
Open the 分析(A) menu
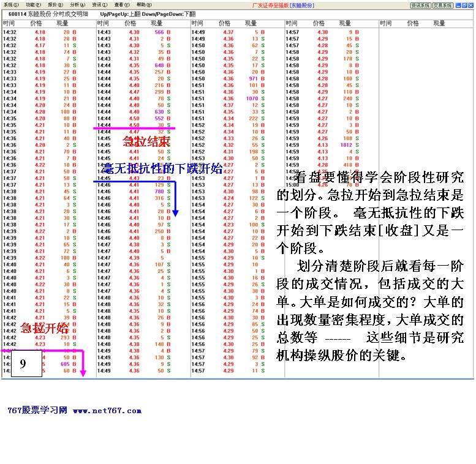[x=77, y=5]
